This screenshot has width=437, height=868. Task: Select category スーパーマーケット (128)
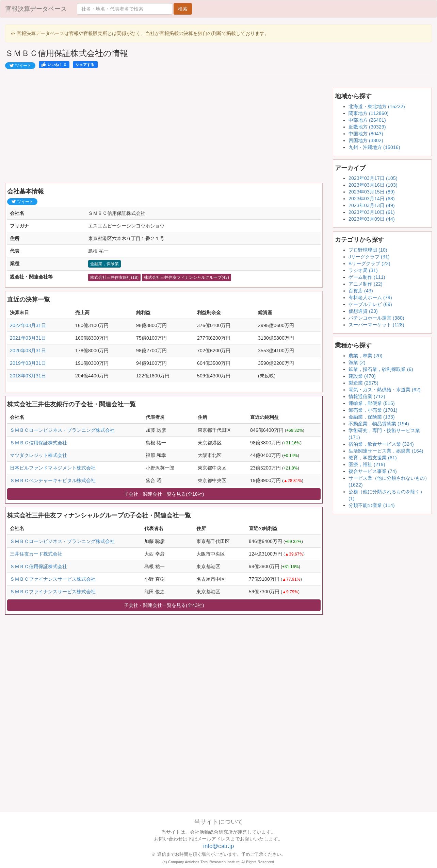[376, 325]
